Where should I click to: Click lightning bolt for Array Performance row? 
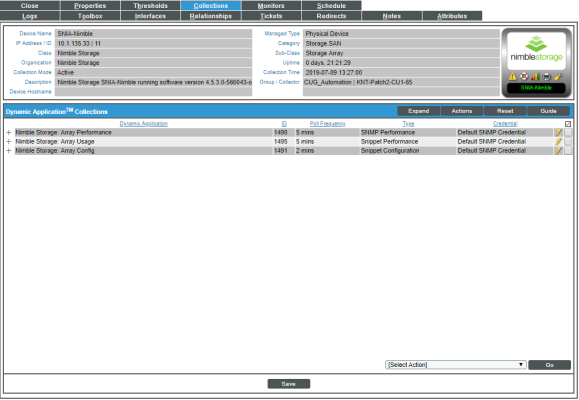(x=559, y=132)
